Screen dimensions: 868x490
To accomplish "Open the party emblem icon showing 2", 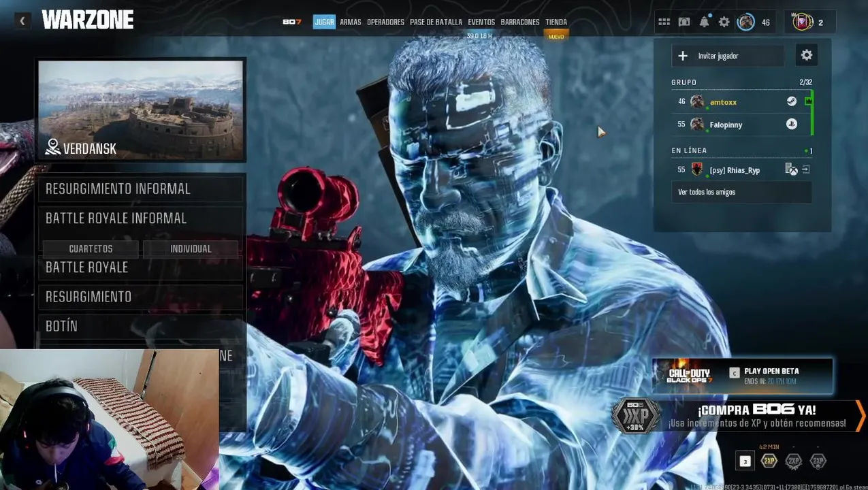I will coord(803,22).
